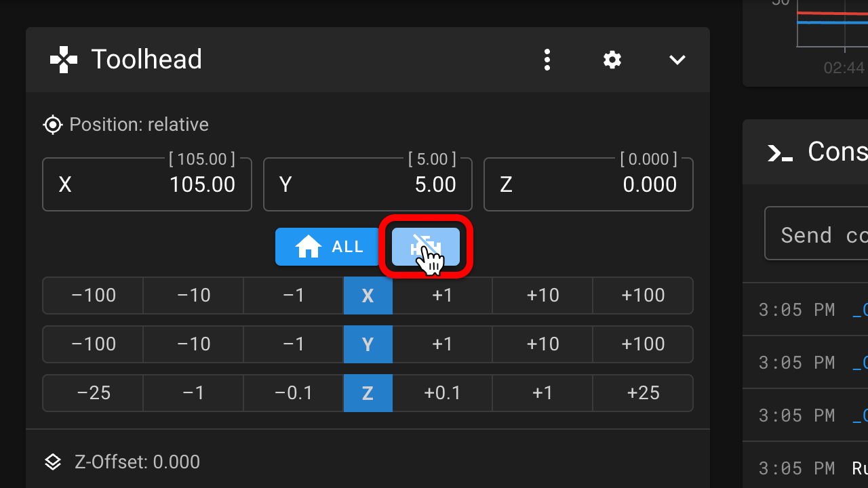Collapse the Toolhead panel
Screen dimensions: 868x488
coord(677,60)
